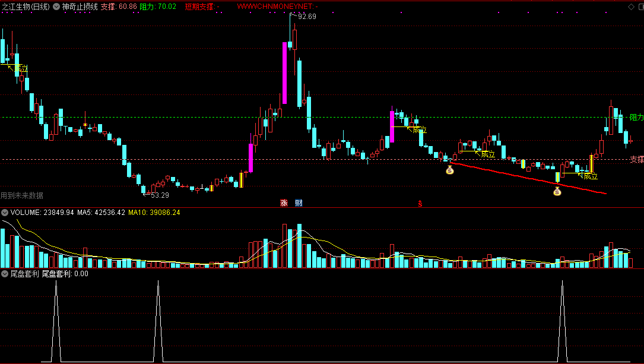Open the dropdown beside 神奇止损线

[56, 7]
